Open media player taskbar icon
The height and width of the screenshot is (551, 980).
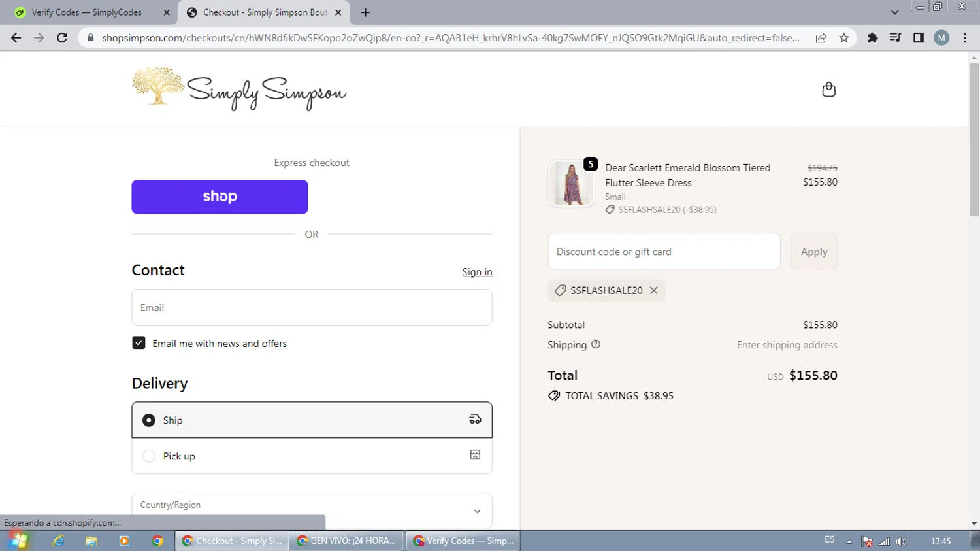tap(124, 541)
